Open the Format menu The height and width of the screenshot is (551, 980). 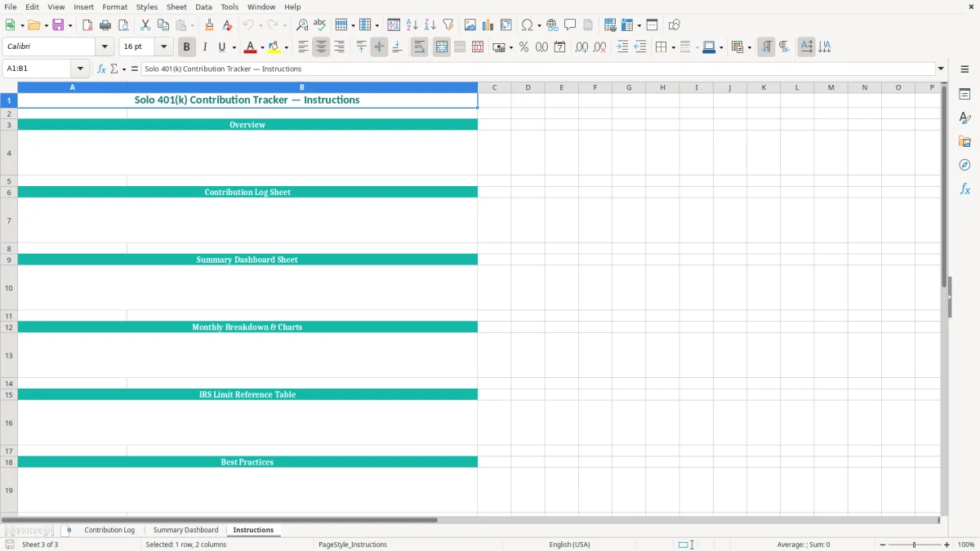115,7
